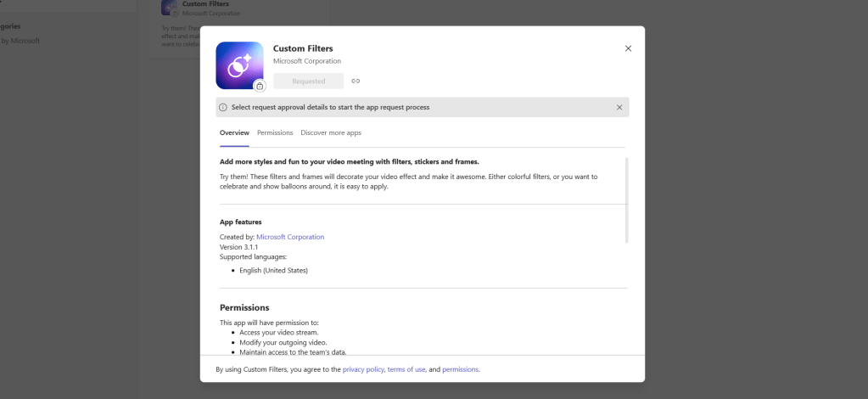This screenshot has height=399, width=868.
Task: Close the Custom Filters details dialog
Action: click(628, 48)
